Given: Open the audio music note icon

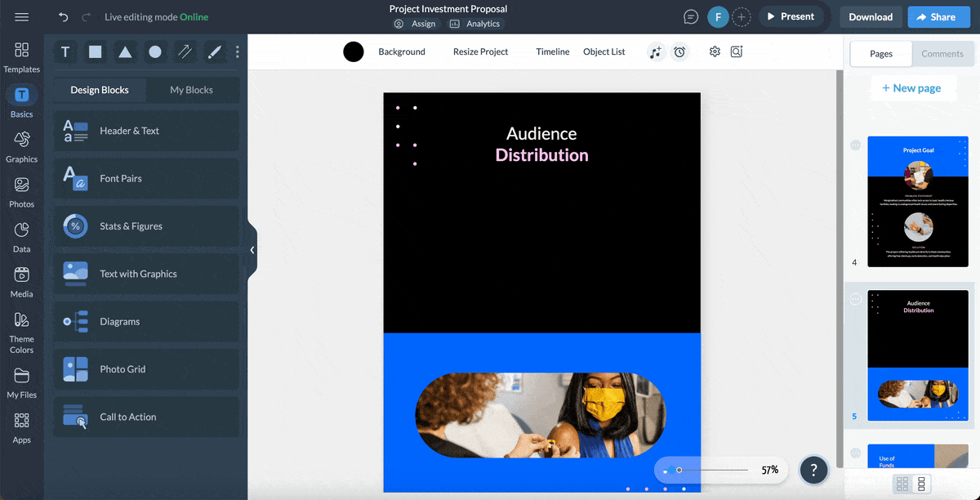Looking at the screenshot, I should (x=655, y=52).
